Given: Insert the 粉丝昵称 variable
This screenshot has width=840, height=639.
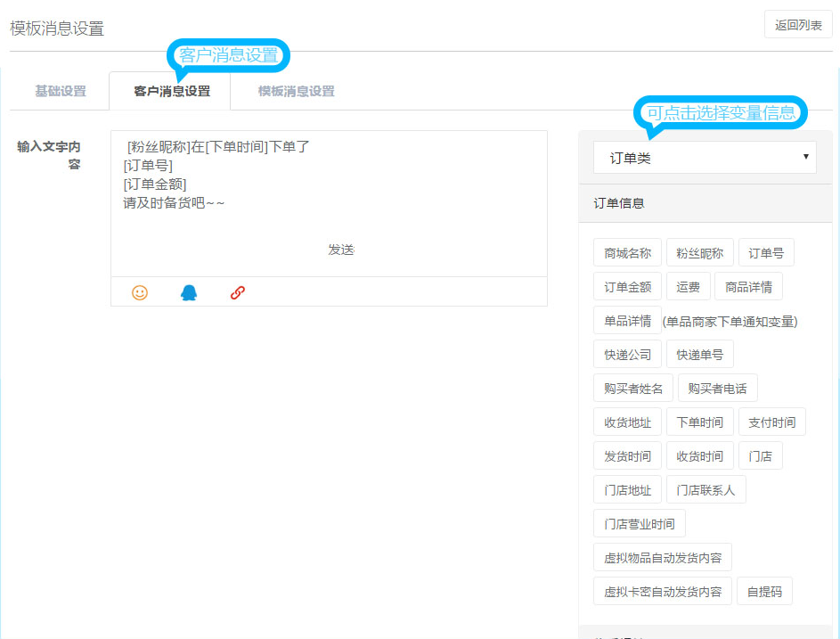Looking at the screenshot, I should pyautogui.click(x=699, y=253).
